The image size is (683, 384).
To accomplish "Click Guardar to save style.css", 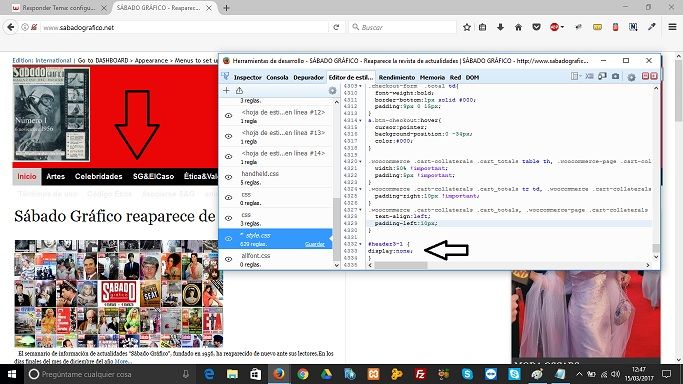I will pyautogui.click(x=314, y=244).
